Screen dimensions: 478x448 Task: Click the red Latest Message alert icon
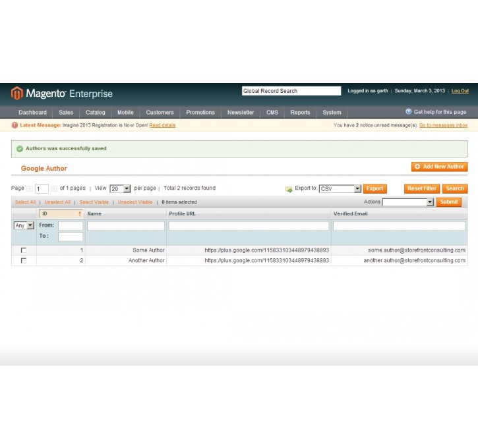pos(15,125)
